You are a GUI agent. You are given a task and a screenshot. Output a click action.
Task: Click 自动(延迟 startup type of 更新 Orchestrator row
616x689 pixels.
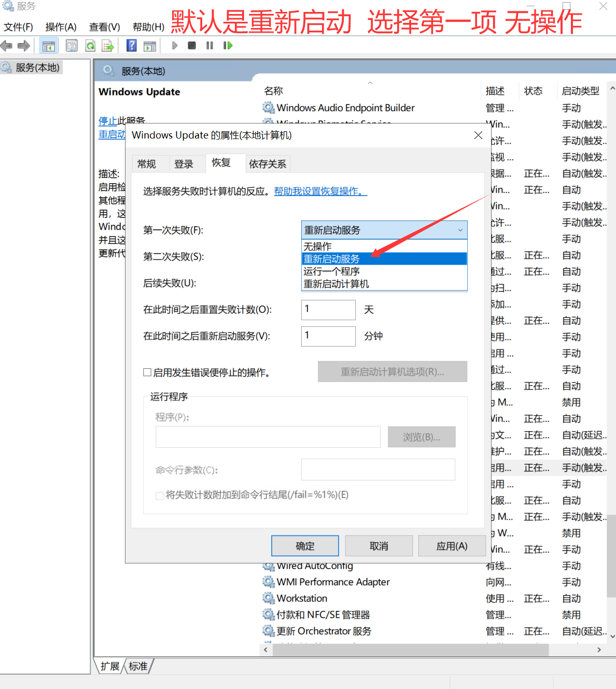tap(583, 631)
